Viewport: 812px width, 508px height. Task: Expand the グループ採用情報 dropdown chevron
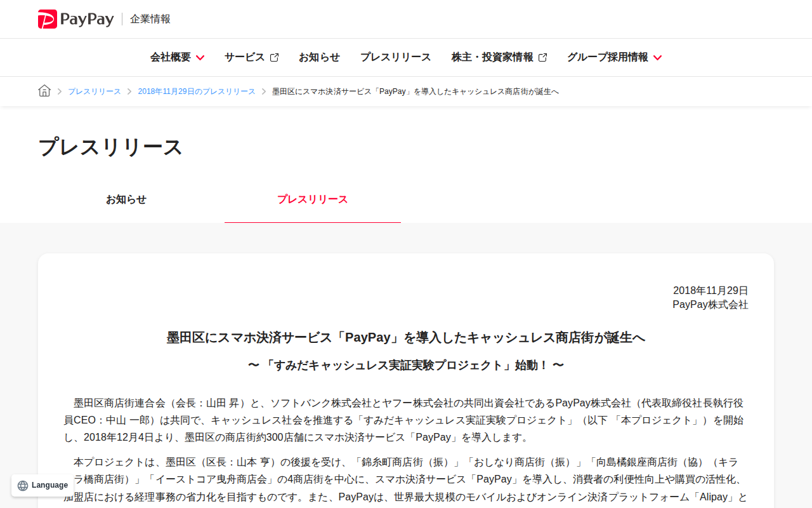pos(657,58)
